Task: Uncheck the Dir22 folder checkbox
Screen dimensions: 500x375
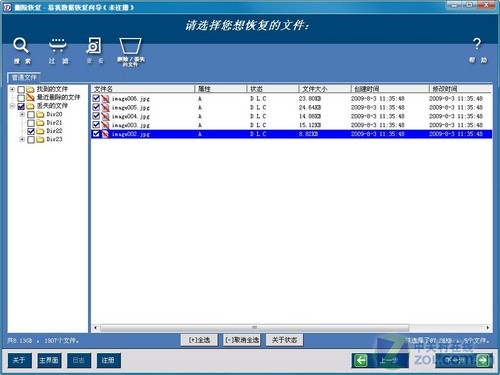Action: (31, 131)
